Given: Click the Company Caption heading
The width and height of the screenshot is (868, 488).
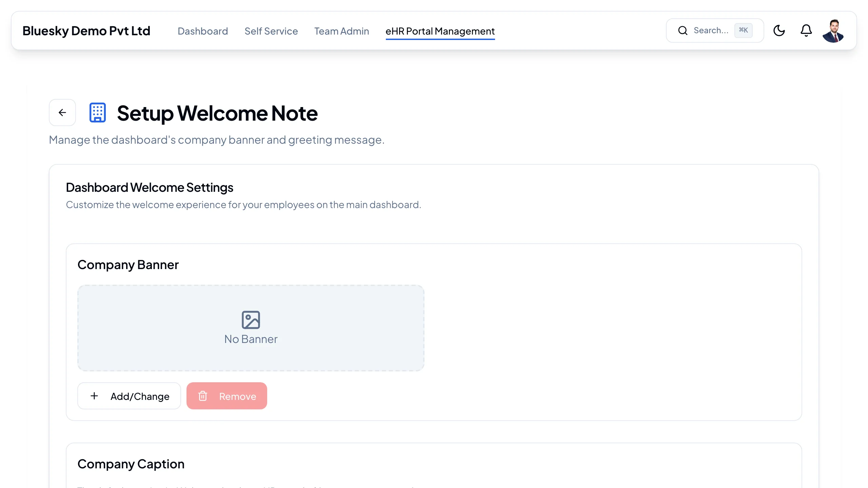Looking at the screenshot, I should tap(131, 464).
